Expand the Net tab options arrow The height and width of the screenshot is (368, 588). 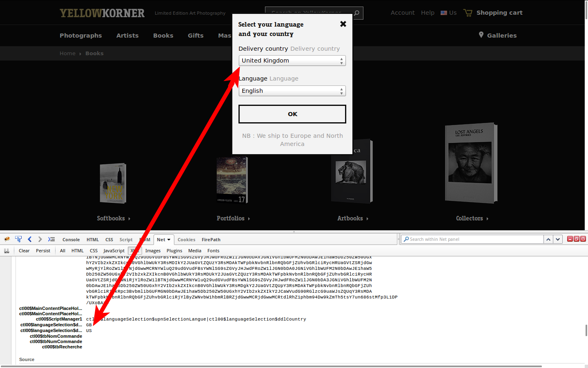click(x=169, y=240)
